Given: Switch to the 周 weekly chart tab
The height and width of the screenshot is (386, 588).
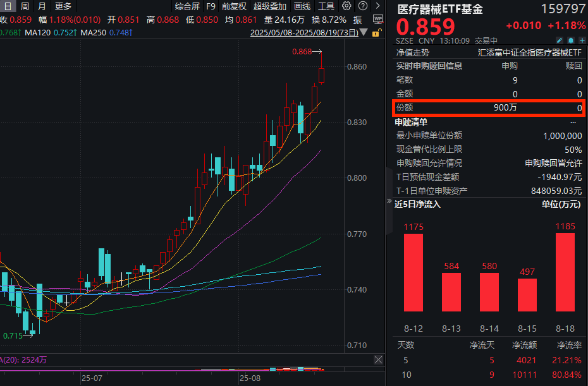Looking at the screenshot, I should [23, 6].
